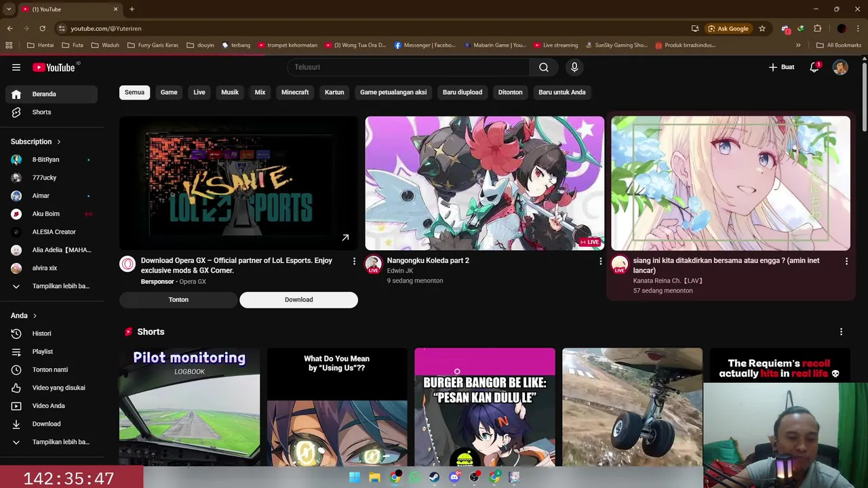The image size is (868, 488).
Task: Open the Chrome profile avatar
Action: [x=842, y=28]
